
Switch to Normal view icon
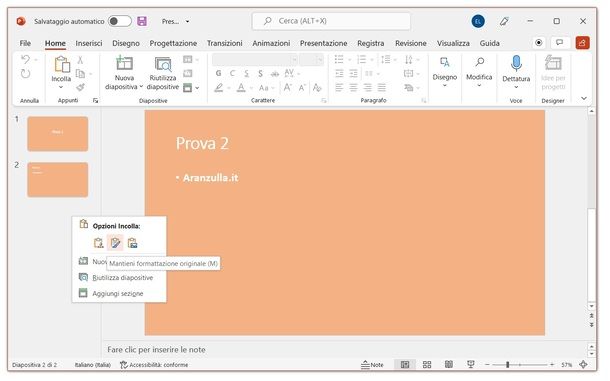[x=405, y=365]
